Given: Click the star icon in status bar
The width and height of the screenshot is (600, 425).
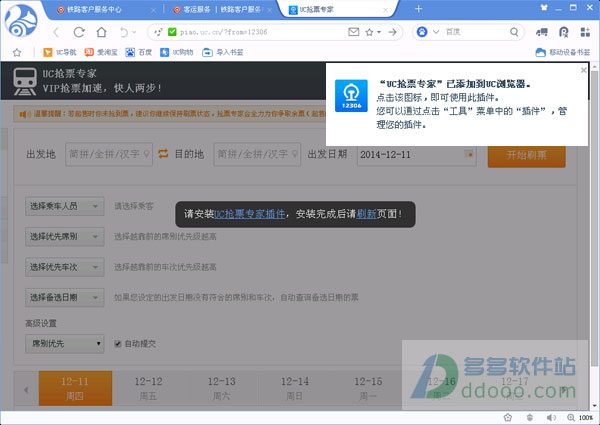Looking at the screenshot, I should coord(507,417).
